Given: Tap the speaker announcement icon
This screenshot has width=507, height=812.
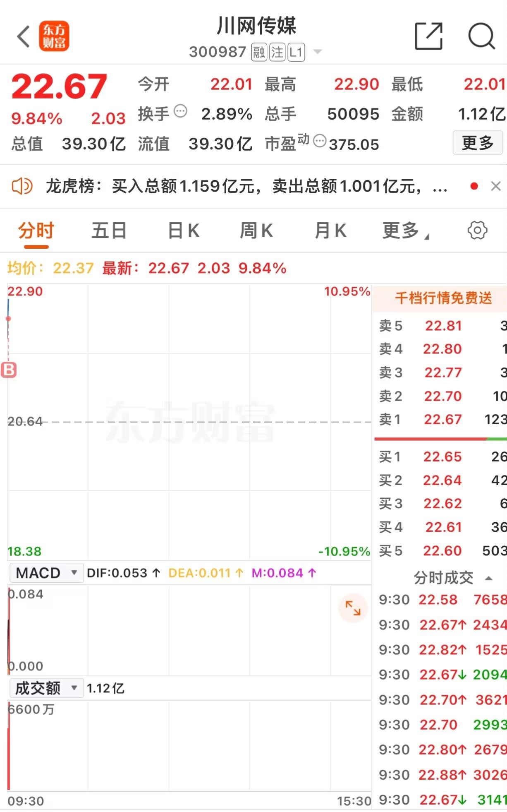Looking at the screenshot, I should tap(22, 186).
